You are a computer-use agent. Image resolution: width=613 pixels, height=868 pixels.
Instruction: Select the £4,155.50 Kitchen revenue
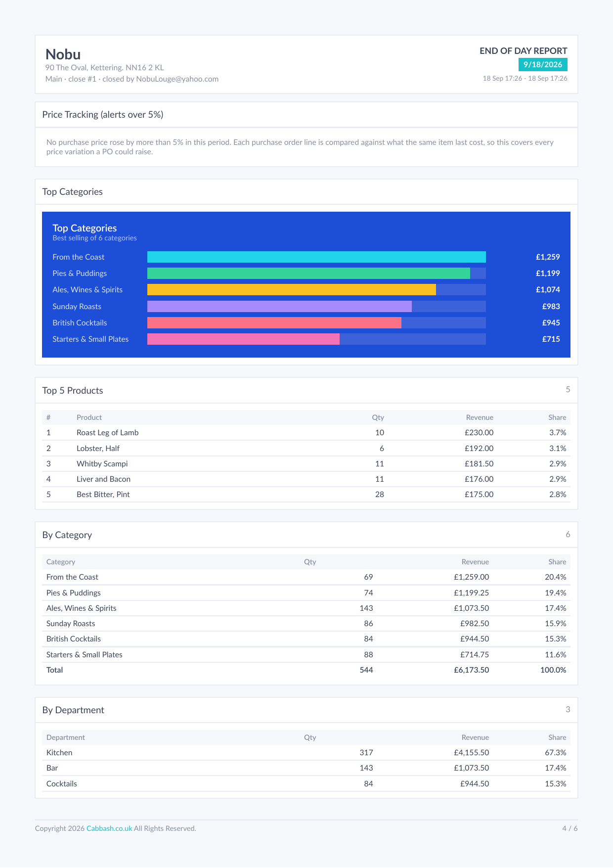[x=472, y=753]
